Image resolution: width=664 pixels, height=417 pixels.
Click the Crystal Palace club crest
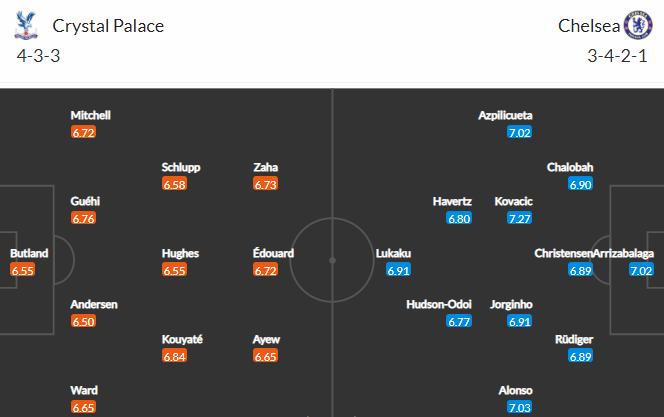tap(25, 25)
